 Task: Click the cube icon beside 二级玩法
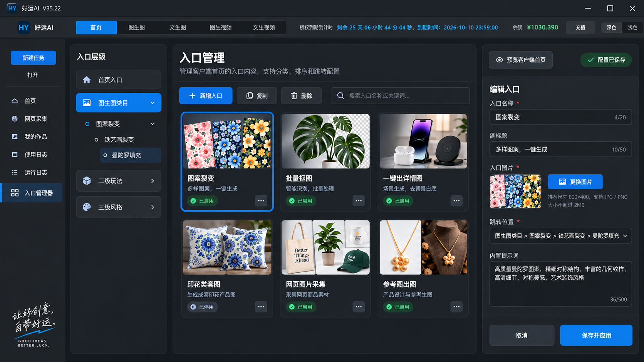(87, 181)
